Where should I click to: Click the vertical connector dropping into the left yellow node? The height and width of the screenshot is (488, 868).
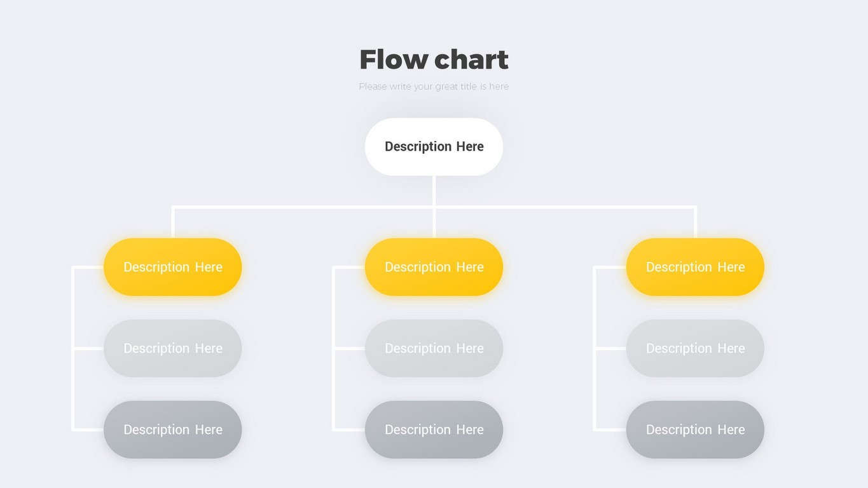[x=172, y=222]
